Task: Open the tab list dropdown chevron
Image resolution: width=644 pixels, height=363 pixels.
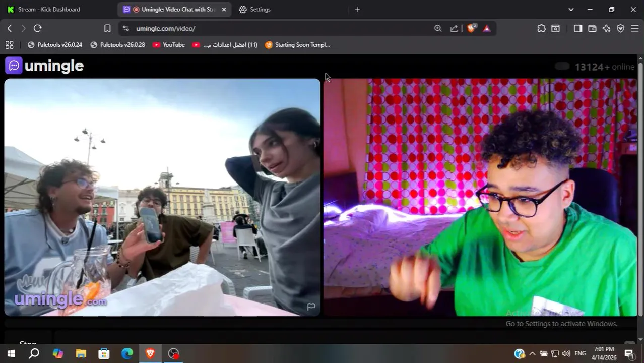Action: 571,10
